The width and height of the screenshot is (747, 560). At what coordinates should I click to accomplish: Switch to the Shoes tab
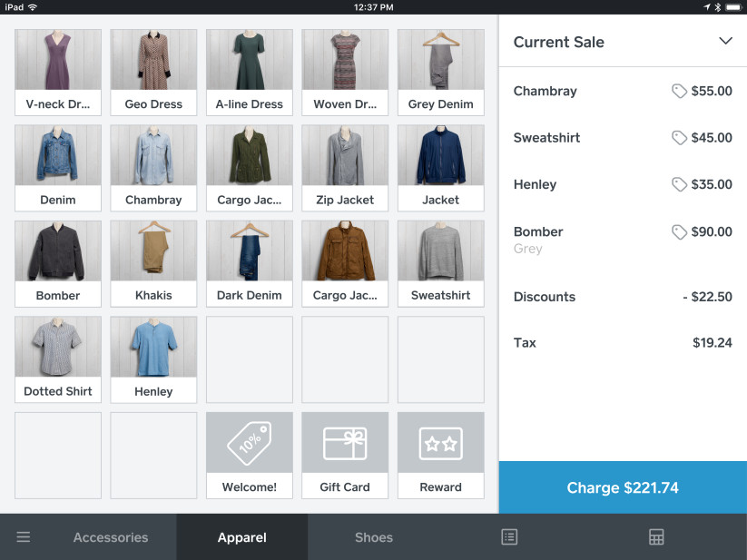point(373,536)
